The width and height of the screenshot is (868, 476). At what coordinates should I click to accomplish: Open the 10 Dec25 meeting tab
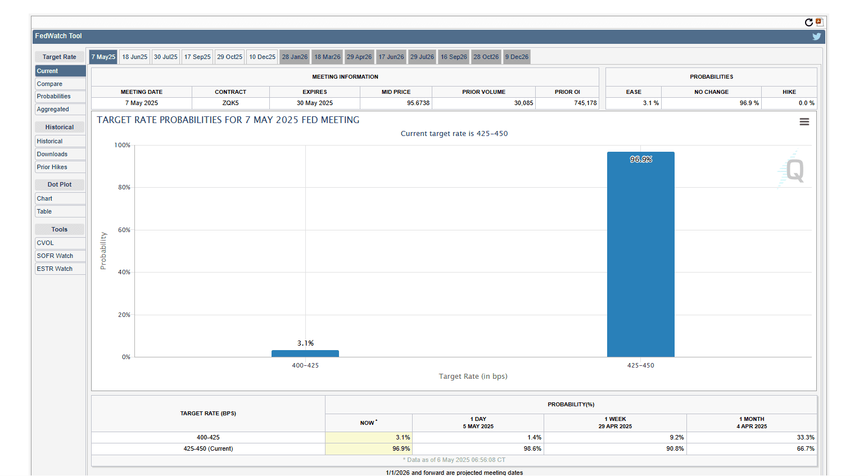(x=262, y=57)
